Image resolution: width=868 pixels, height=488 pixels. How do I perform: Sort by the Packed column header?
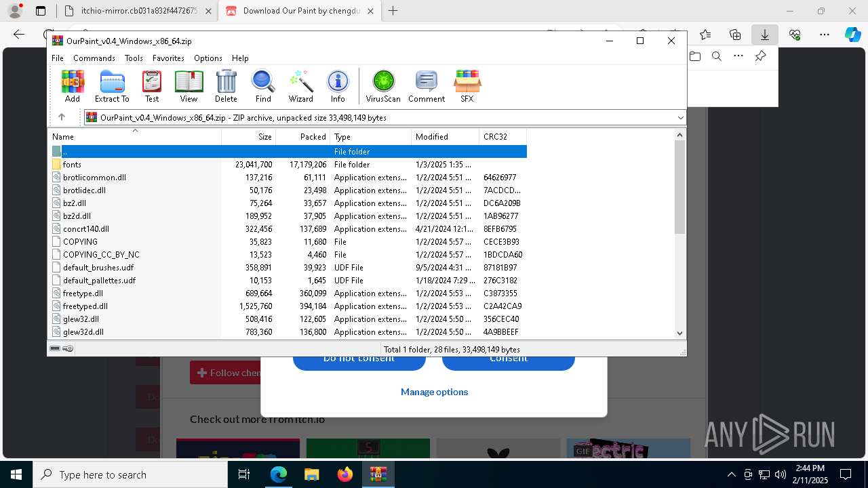[302, 136]
